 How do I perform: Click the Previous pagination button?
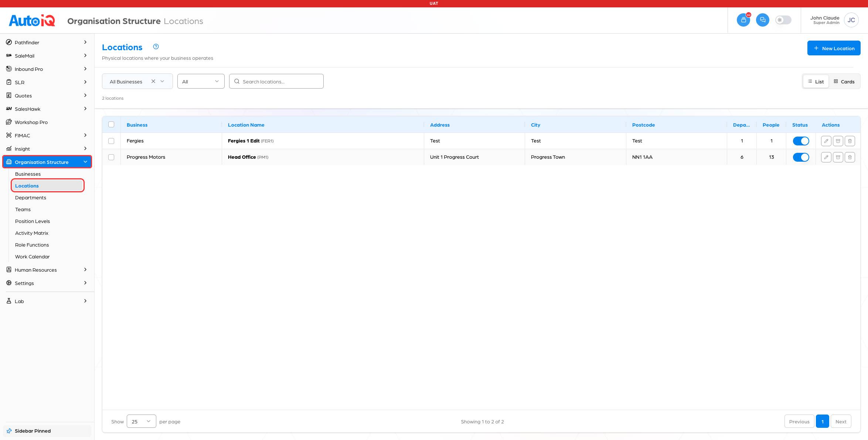click(x=799, y=421)
